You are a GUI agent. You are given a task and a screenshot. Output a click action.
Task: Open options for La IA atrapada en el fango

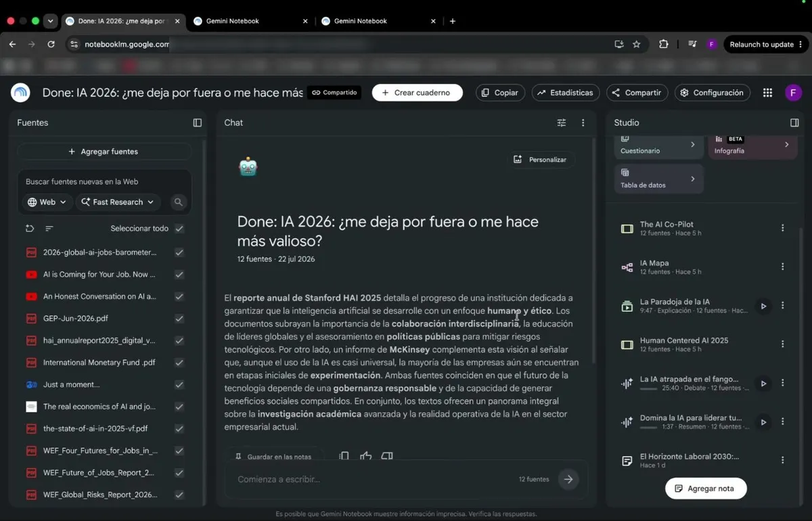[783, 383]
